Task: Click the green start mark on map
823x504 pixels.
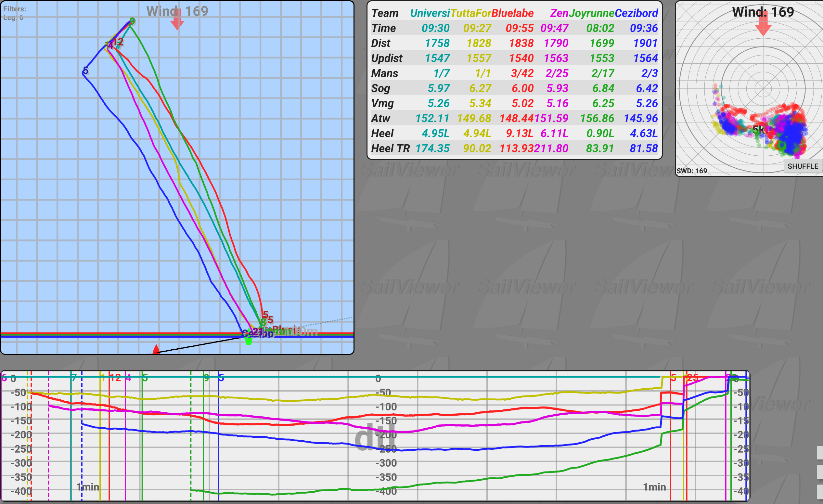Action: pos(249,341)
